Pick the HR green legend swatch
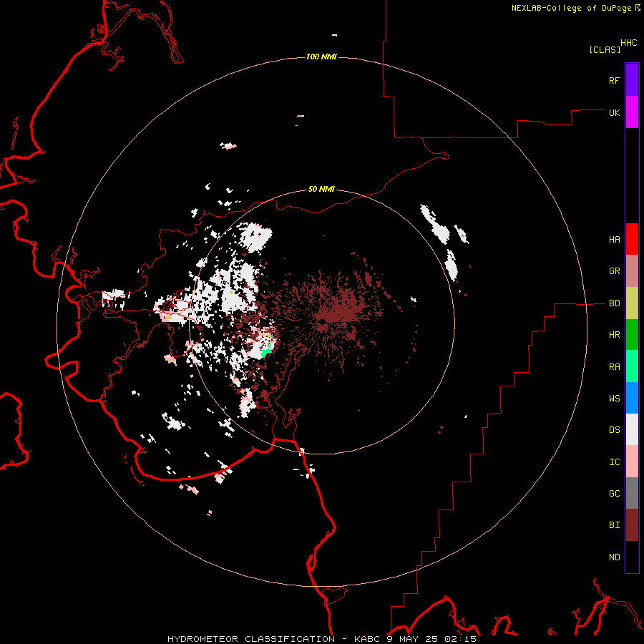 pos(632,335)
